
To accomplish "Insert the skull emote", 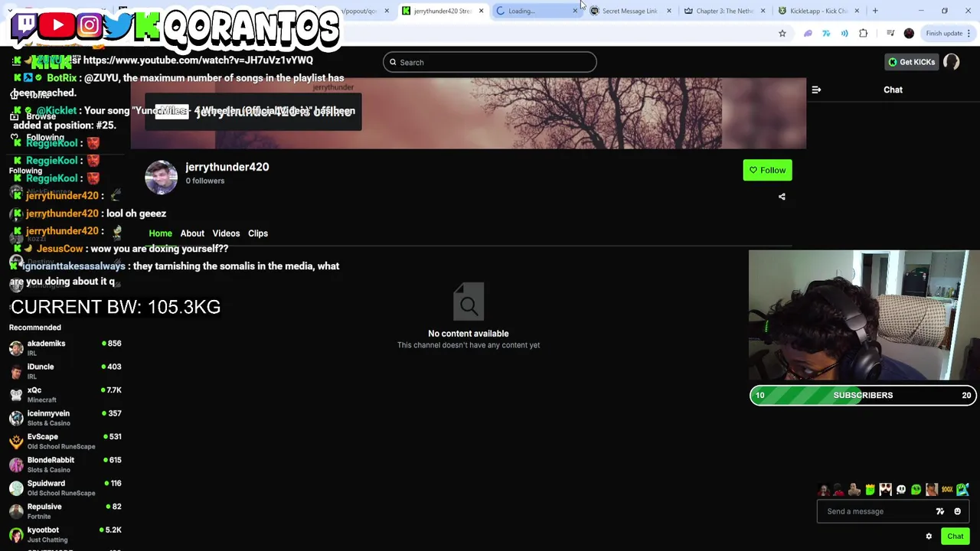I will tap(901, 490).
